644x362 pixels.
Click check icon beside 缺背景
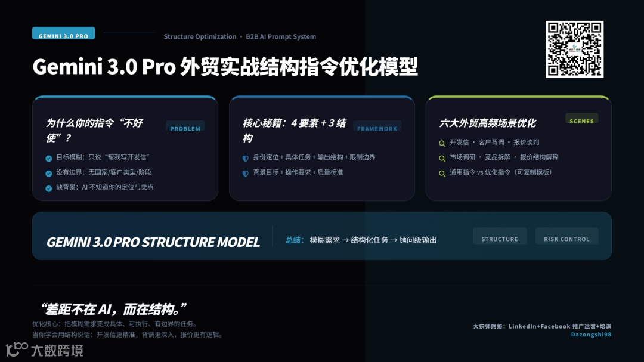coord(48,188)
